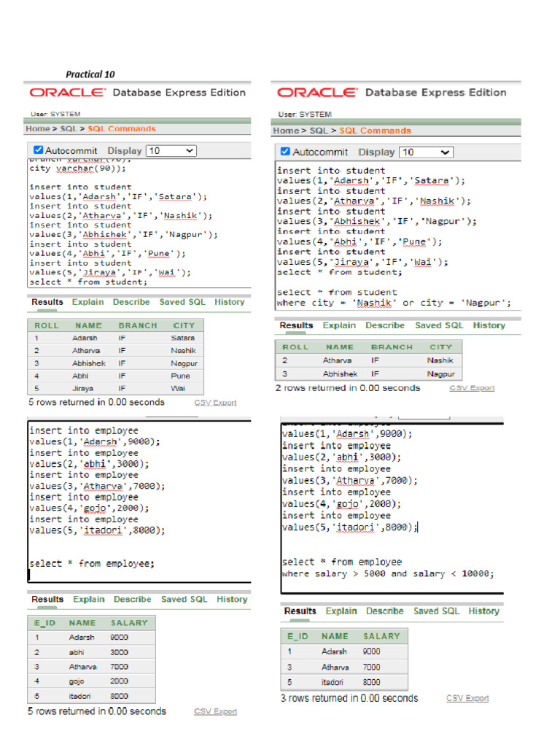Go to SQL breadcrumb link above the five-row student table
Image resolution: width=560 pixels, height=747 pixels.
[x=69, y=128]
